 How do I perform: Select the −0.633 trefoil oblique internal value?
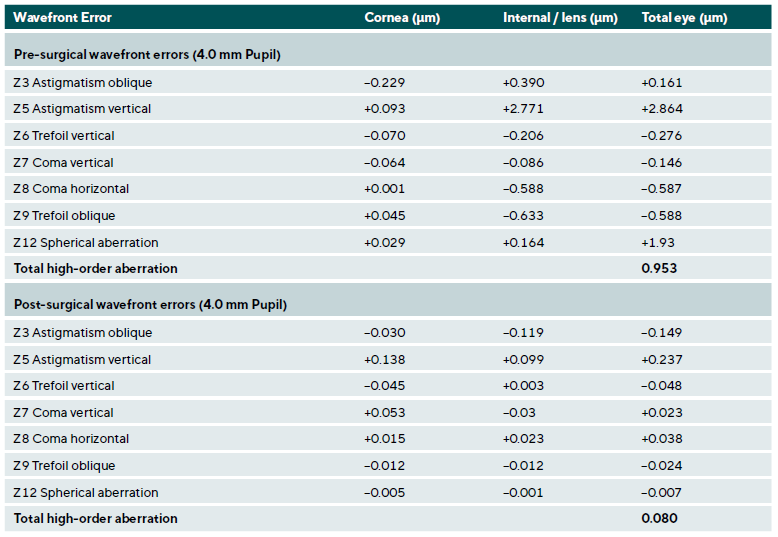pyautogui.click(x=523, y=216)
